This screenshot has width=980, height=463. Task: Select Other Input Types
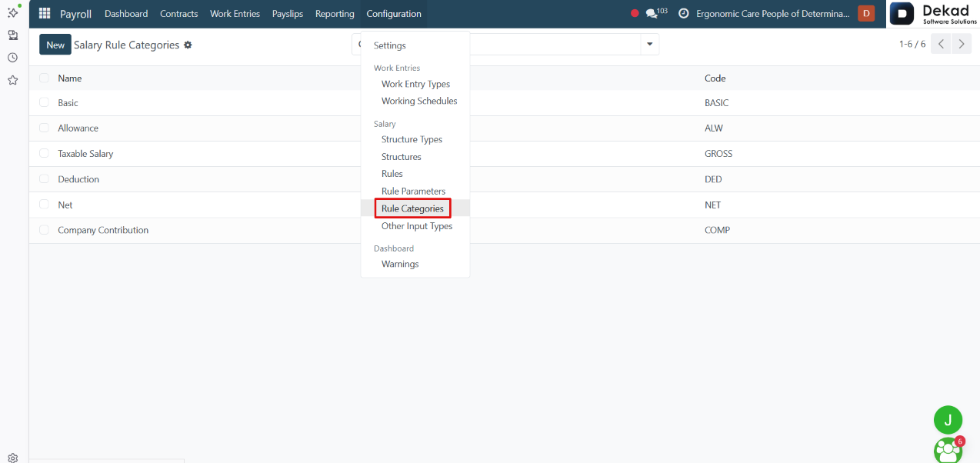pos(415,226)
